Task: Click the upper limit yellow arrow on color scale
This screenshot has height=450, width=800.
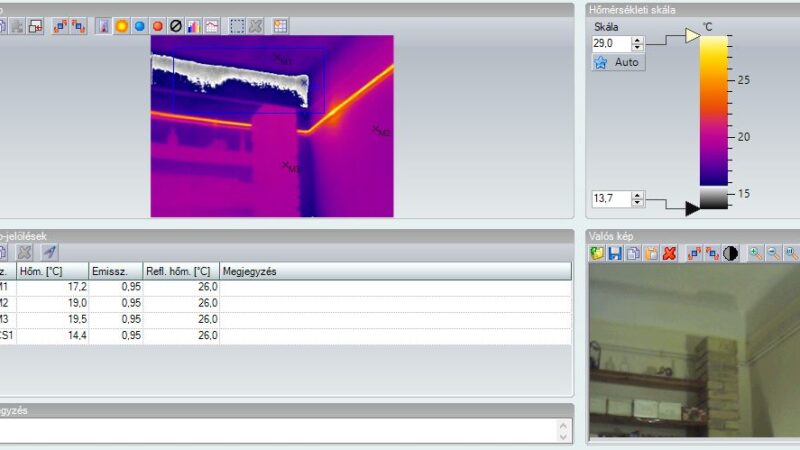Action: 692,37
